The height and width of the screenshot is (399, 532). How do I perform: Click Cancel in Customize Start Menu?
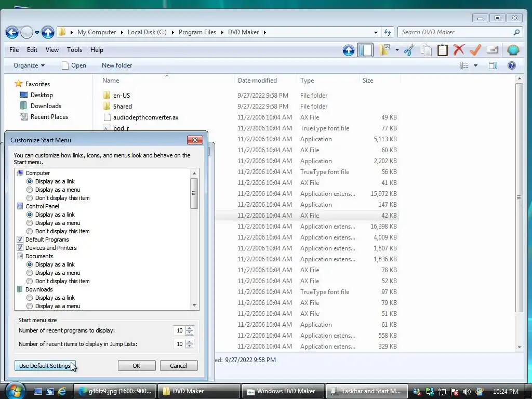pyautogui.click(x=179, y=366)
